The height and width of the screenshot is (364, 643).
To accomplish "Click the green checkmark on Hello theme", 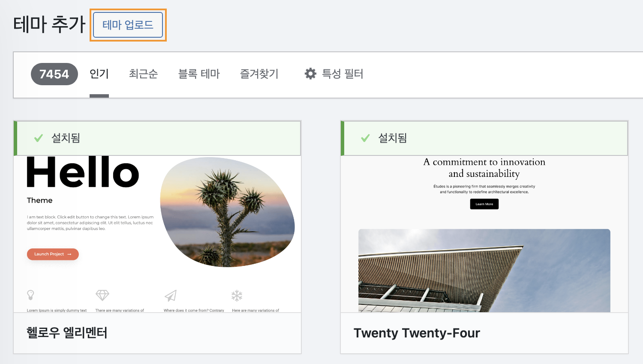I will 39,138.
